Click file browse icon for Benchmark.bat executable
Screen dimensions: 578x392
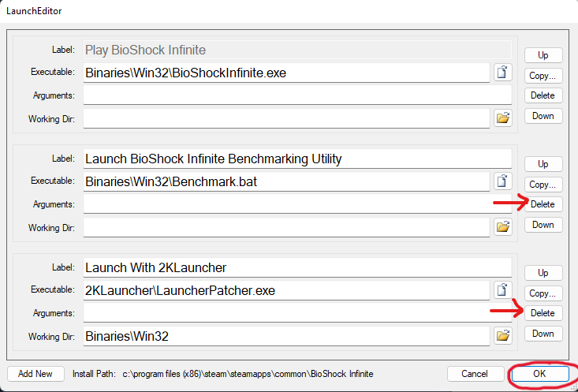point(502,181)
